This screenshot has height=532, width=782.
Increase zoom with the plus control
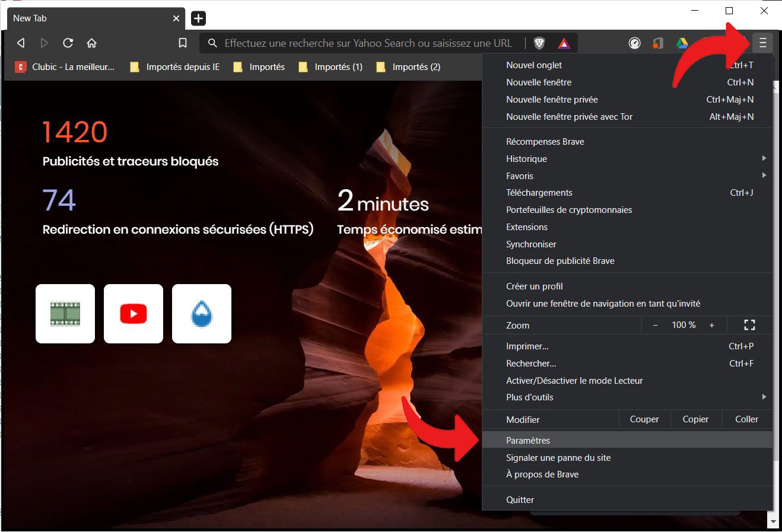point(711,325)
